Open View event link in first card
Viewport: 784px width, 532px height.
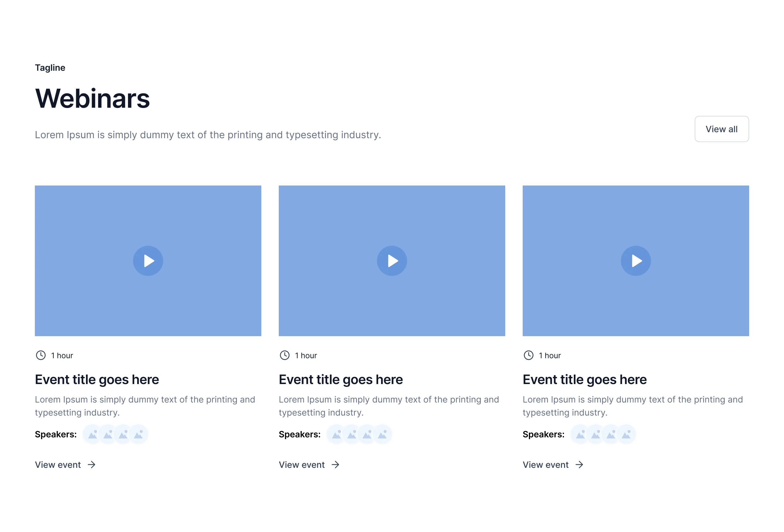(x=65, y=465)
